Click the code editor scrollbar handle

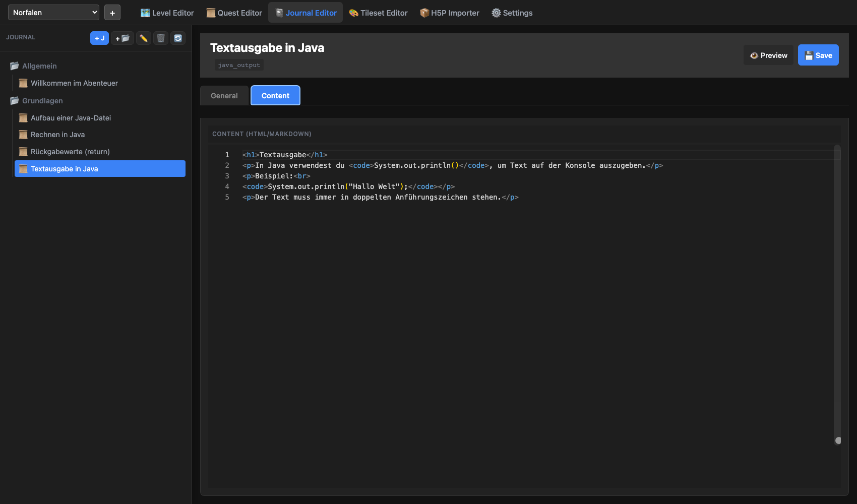point(838,440)
